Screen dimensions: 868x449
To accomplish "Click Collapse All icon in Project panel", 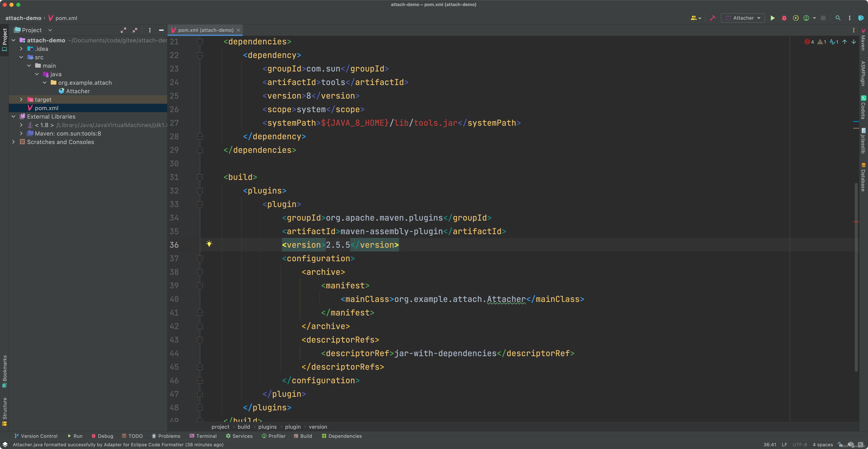I will (x=135, y=30).
